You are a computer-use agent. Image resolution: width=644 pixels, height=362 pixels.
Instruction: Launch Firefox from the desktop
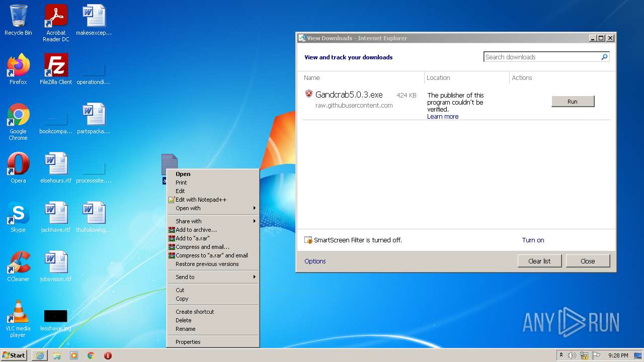coord(18,69)
